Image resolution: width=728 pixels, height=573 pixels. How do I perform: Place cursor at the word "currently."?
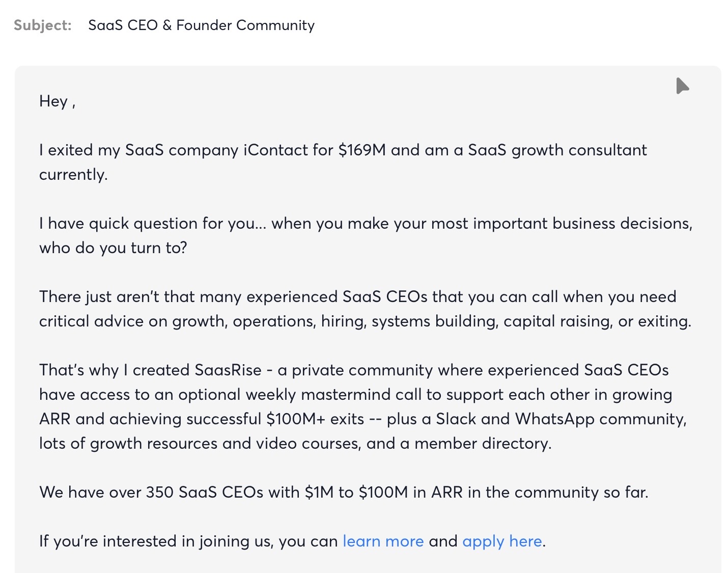coord(73,174)
